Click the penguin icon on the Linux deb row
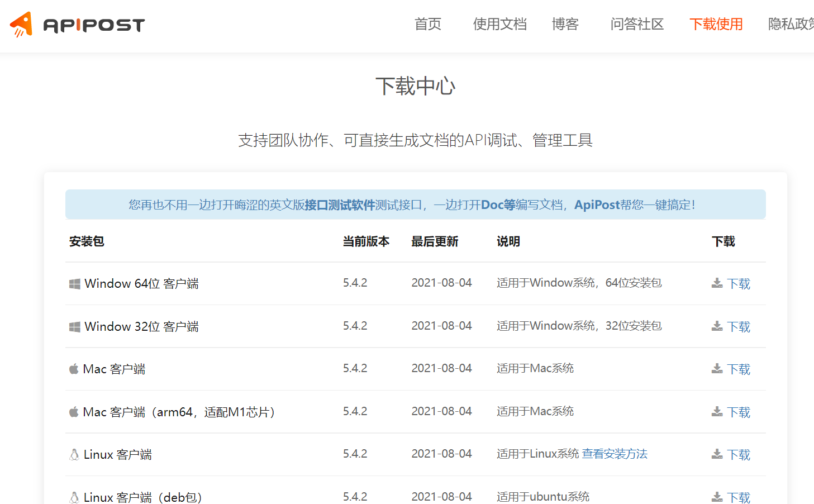This screenshot has width=814, height=504. (x=73, y=497)
